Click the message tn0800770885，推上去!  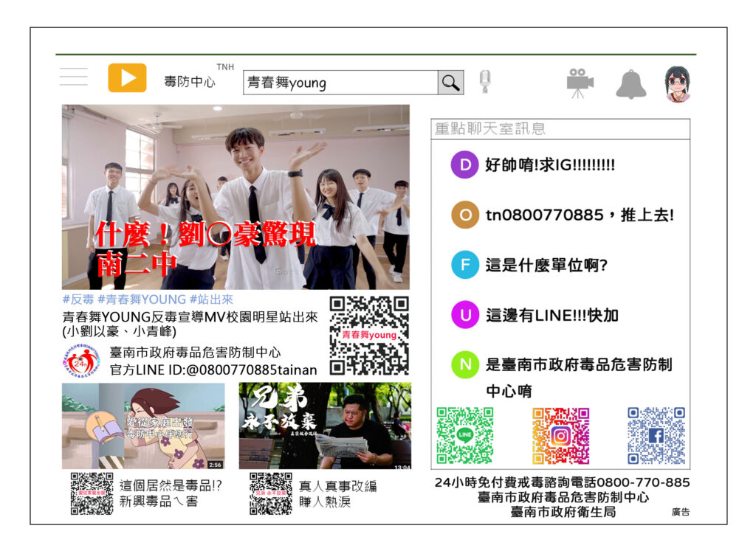tap(580, 215)
